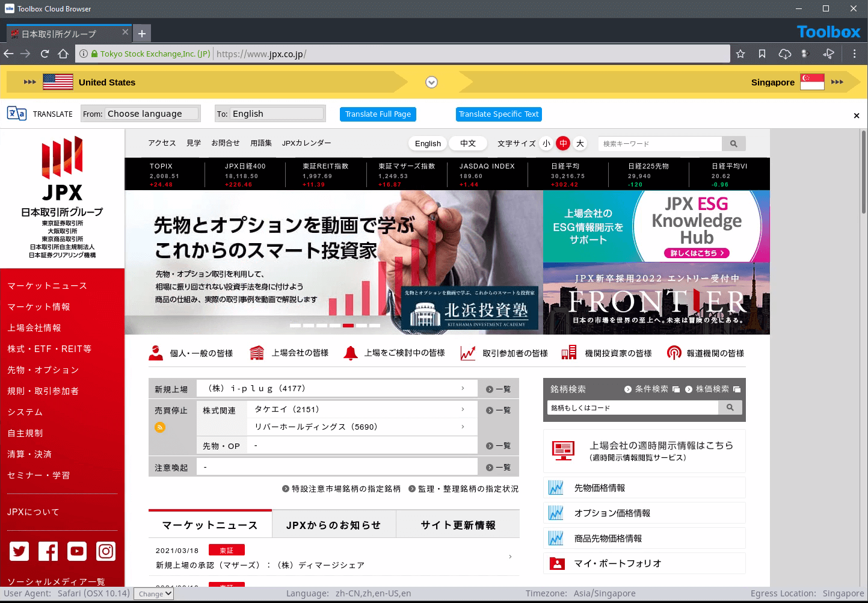Open JPX Facebook page
This screenshot has width=868, height=603.
click(x=48, y=551)
